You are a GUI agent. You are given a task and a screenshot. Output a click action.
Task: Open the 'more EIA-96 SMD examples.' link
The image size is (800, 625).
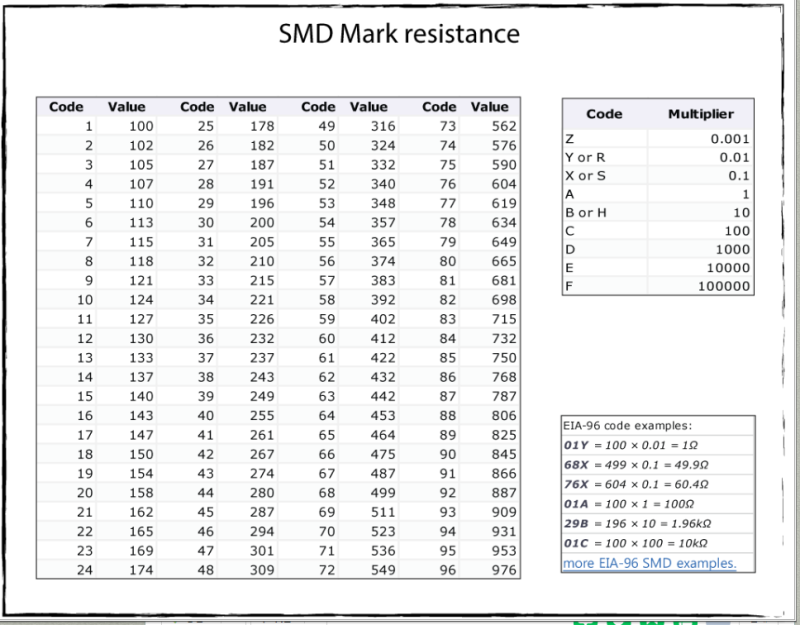click(649, 563)
